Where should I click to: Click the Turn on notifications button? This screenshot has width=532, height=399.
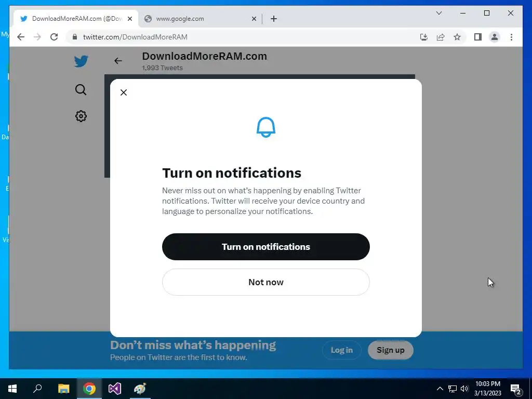click(265, 247)
